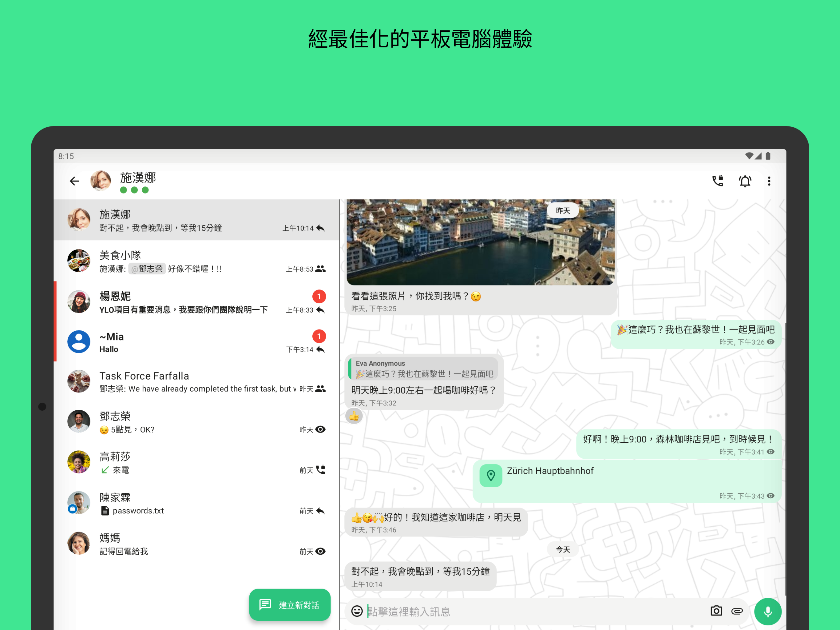The height and width of the screenshot is (630, 840).
Task: Open the 美食小隊 avatar
Action: coord(79,261)
